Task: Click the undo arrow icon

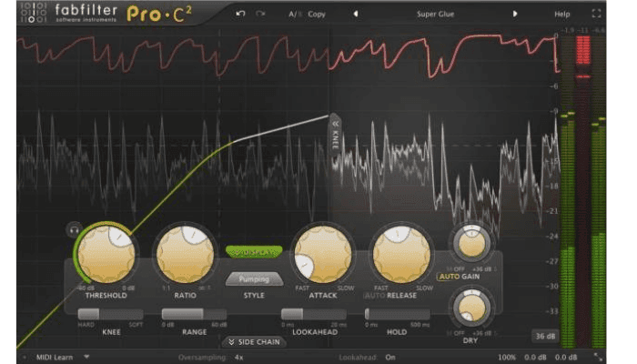Action: coord(240,14)
